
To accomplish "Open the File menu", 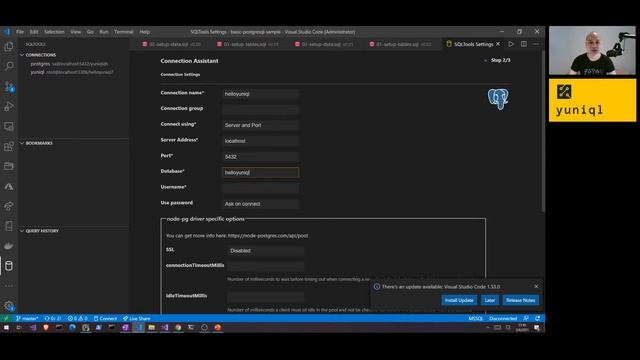I will tap(20, 32).
